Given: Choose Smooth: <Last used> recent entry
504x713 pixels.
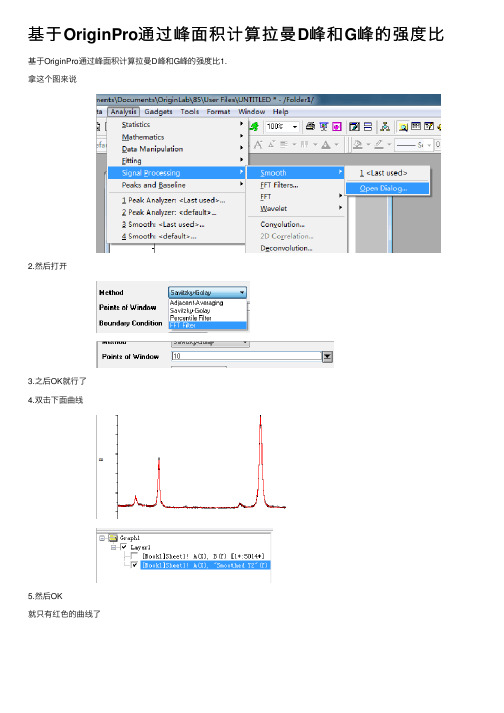Looking at the screenshot, I should 163,224.
